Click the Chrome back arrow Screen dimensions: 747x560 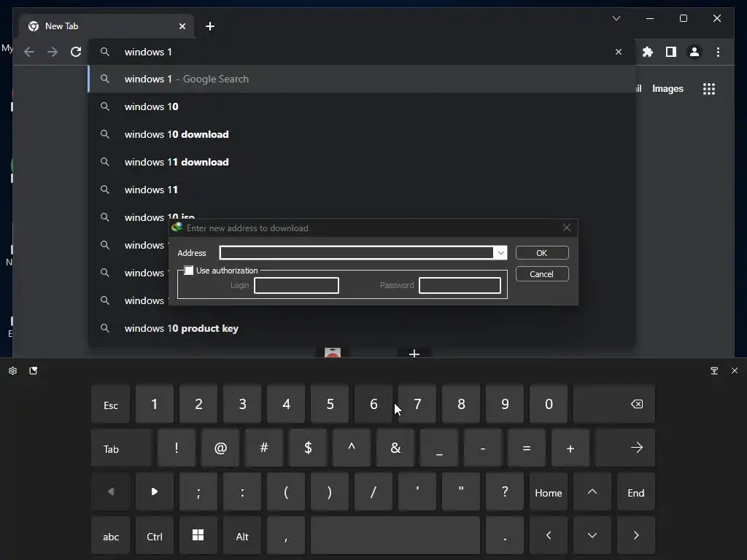point(29,52)
